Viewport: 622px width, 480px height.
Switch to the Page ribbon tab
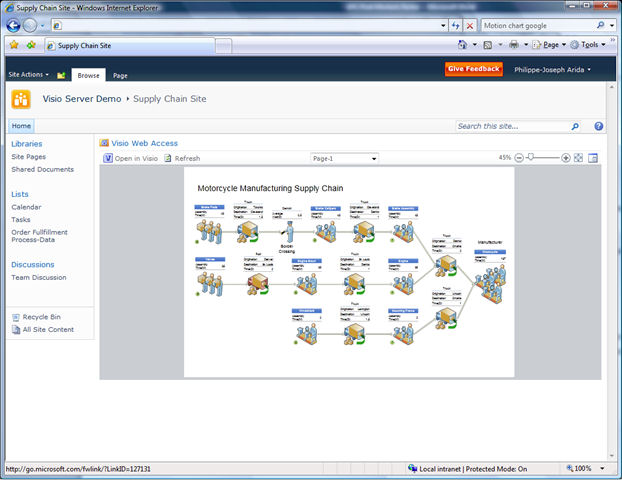pos(120,75)
